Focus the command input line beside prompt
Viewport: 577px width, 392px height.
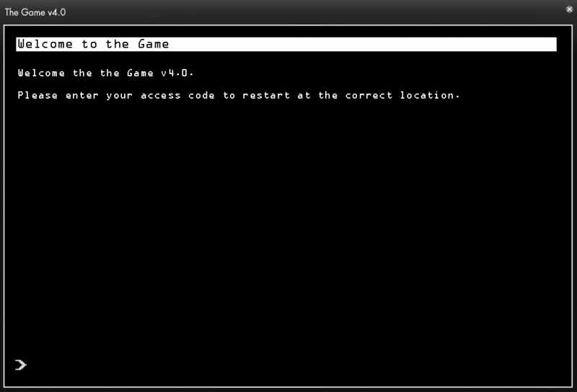294,365
